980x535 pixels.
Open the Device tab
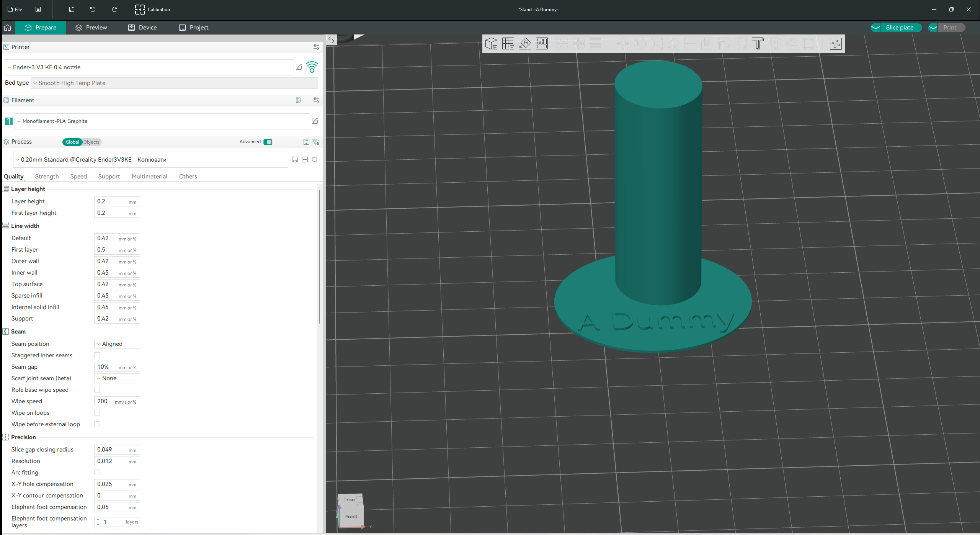point(142,28)
